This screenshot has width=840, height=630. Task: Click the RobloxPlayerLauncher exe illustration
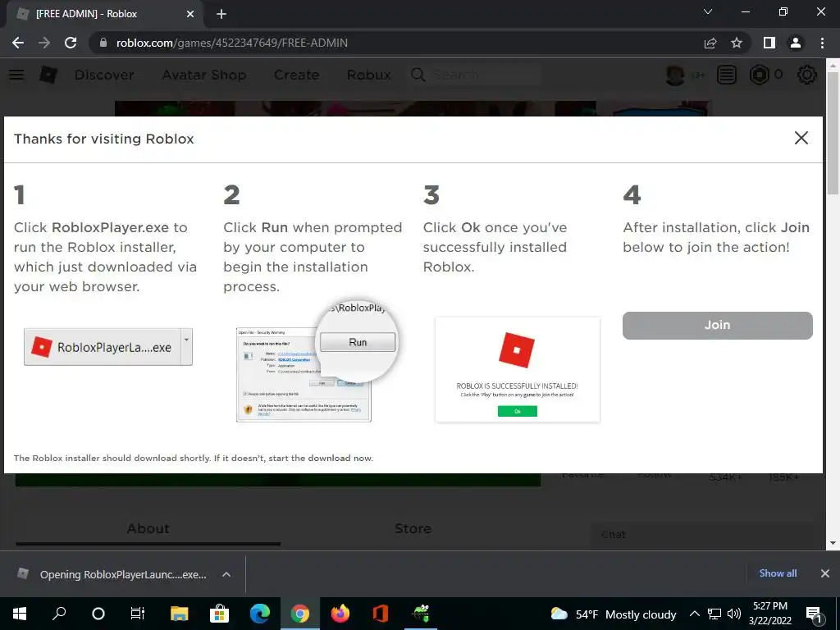coord(108,347)
